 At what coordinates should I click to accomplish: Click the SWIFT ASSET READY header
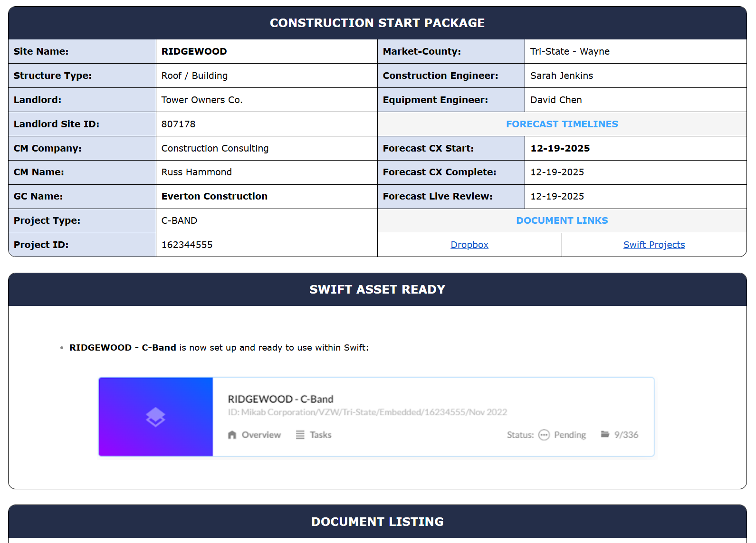pos(377,289)
